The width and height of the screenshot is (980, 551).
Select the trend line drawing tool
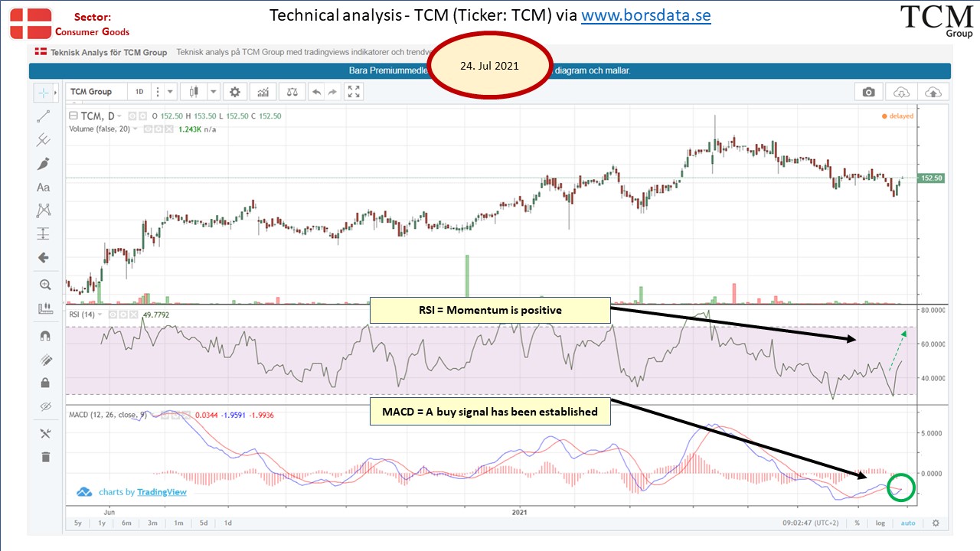pos(44,116)
